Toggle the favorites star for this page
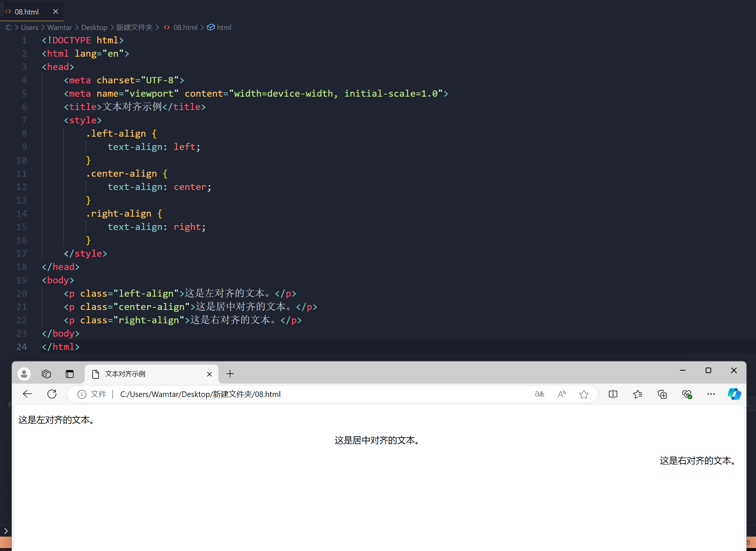Viewport: 756px width, 551px height. click(584, 394)
